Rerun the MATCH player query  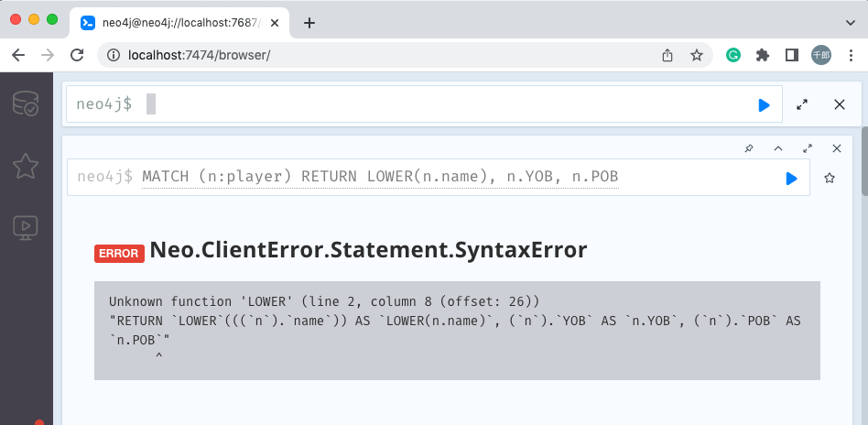792,178
